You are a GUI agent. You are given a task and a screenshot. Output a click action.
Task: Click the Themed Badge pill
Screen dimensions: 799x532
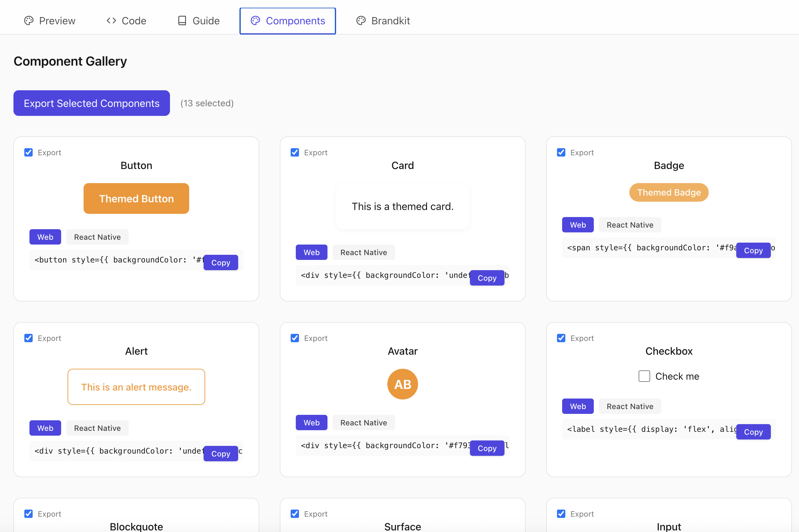(668, 192)
